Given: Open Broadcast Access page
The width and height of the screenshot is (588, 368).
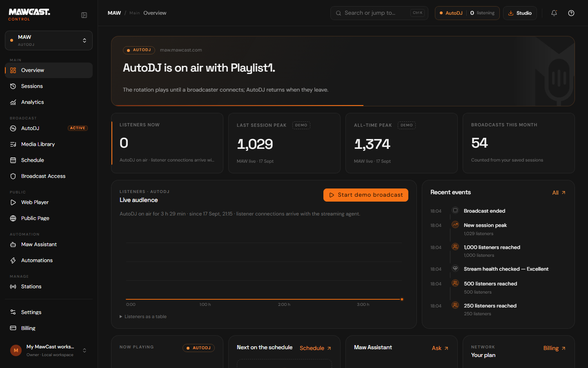Looking at the screenshot, I should click(49, 176).
